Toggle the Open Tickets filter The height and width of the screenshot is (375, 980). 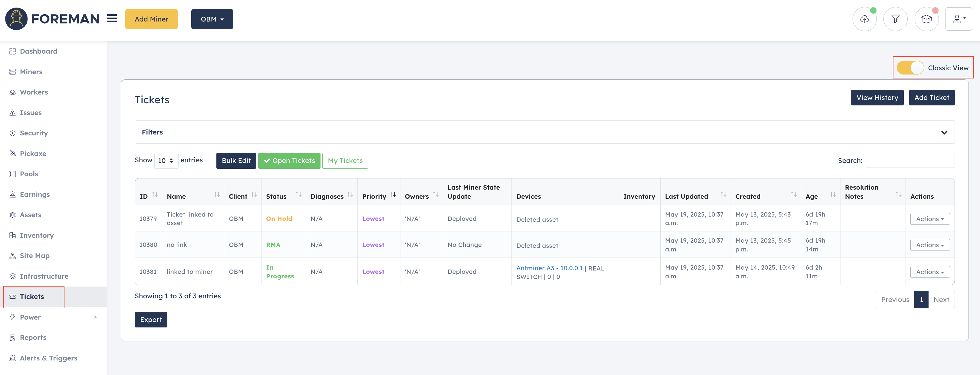click(x=289, y=161)
